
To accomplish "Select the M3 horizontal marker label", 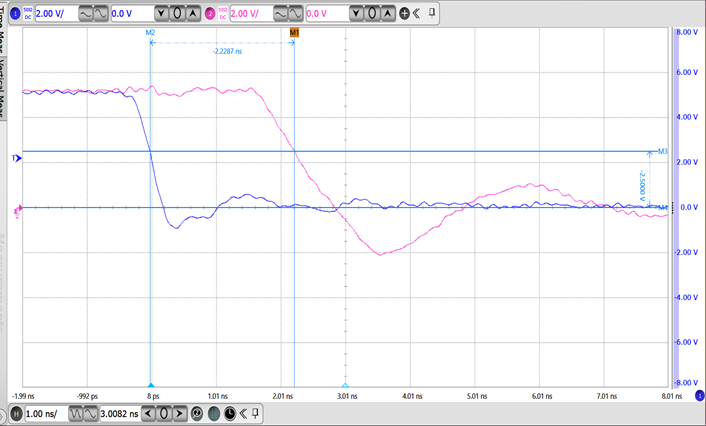I will [662, 151].
